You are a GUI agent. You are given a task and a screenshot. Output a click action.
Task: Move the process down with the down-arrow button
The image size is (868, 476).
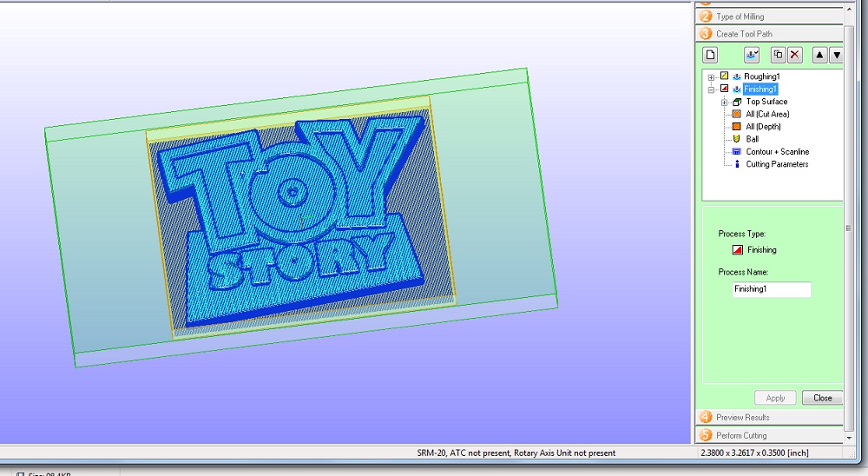837,55
